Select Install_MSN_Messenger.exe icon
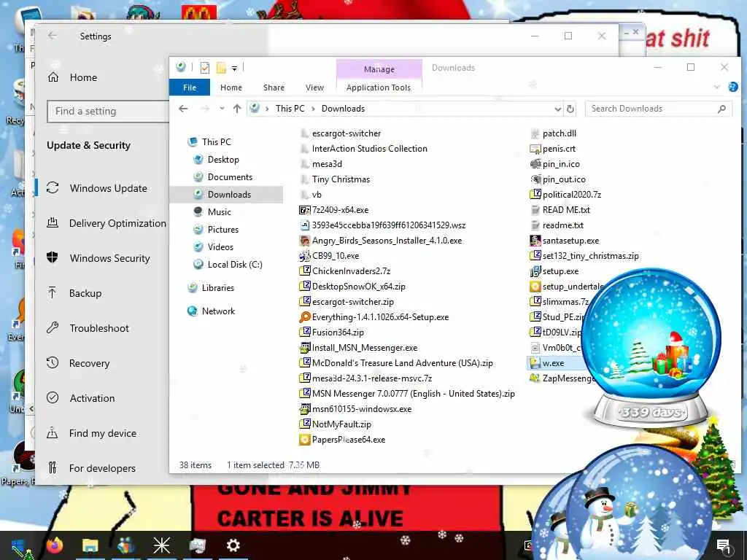Image resolution: width=747 pixels, height=560 pixels. (304, 348)
